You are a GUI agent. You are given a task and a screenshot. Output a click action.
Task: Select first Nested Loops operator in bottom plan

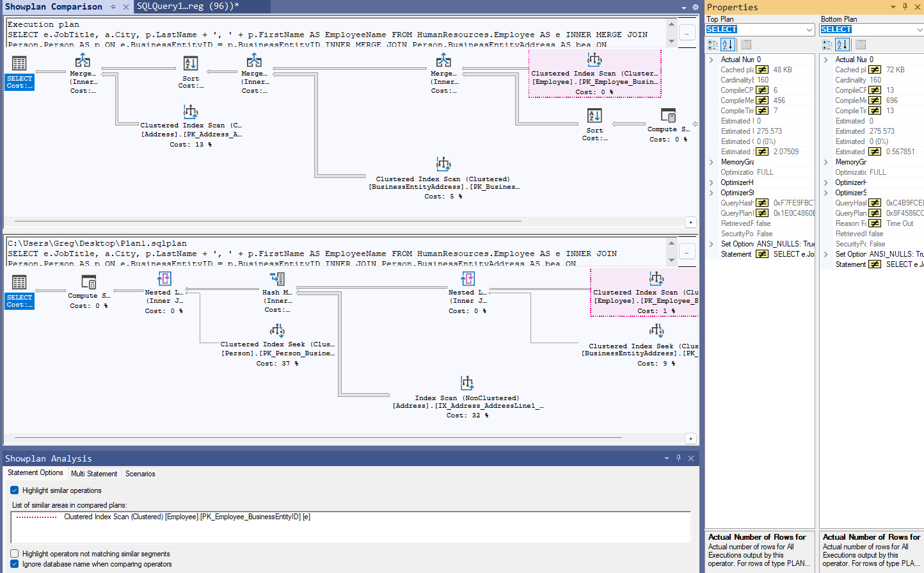tap(164, 293)
